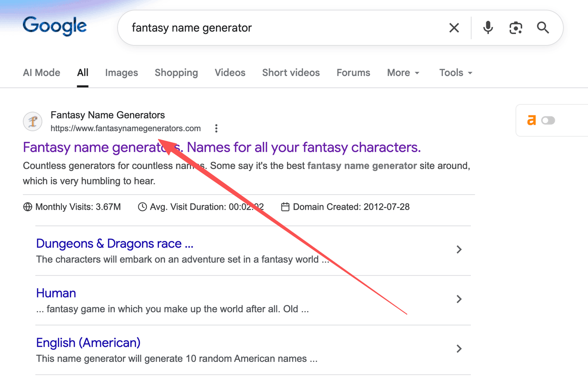Image resolution: width=588 pixels, height=383 pixels.
Task: Switch to the Images tab
Action: pos(121,73)
